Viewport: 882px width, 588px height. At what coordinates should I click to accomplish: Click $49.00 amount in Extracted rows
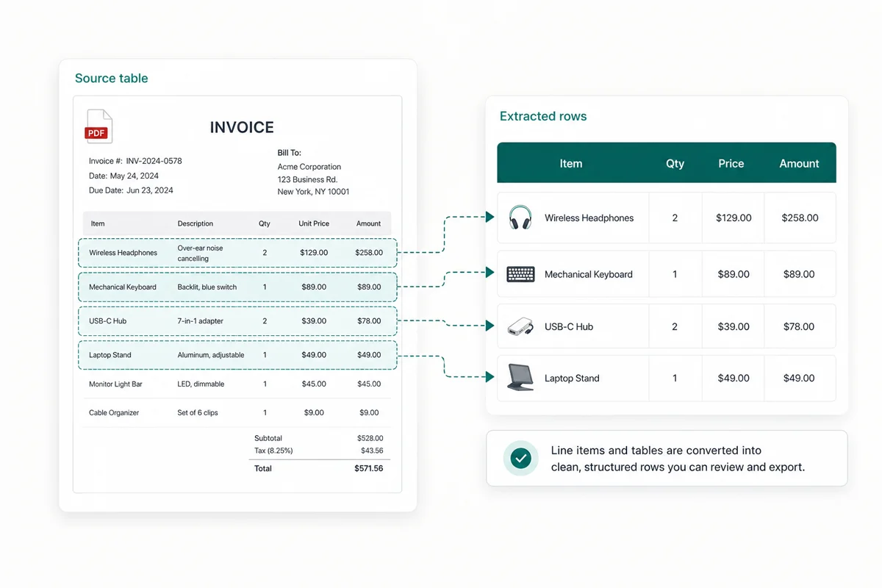(x=799, y=379)
